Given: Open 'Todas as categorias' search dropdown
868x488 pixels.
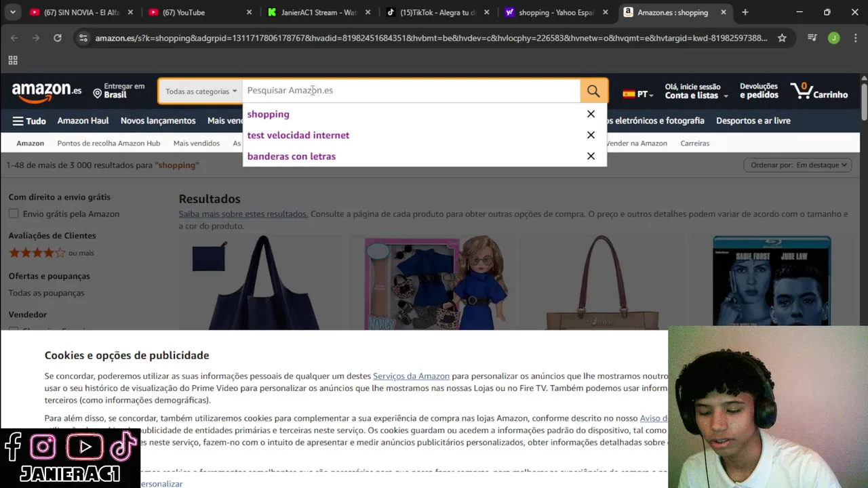Looking at the screenshot, I should (201, 91).
